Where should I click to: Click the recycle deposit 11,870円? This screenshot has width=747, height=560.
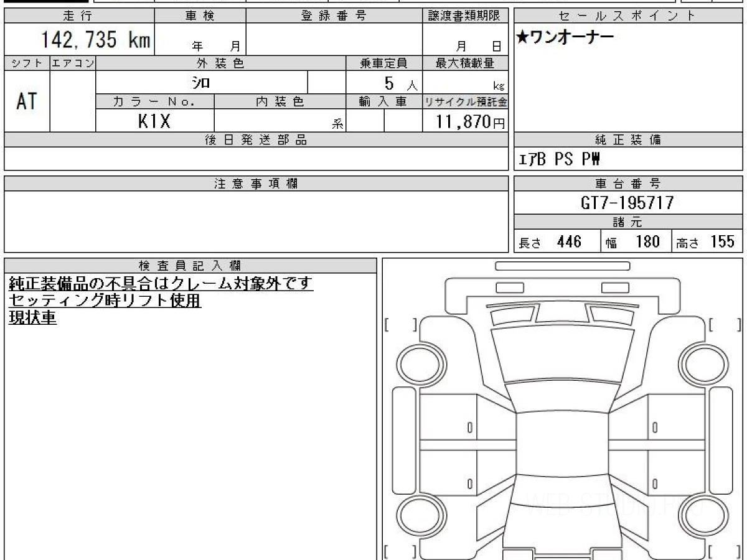pyautogui.click(x=471, y=122)
